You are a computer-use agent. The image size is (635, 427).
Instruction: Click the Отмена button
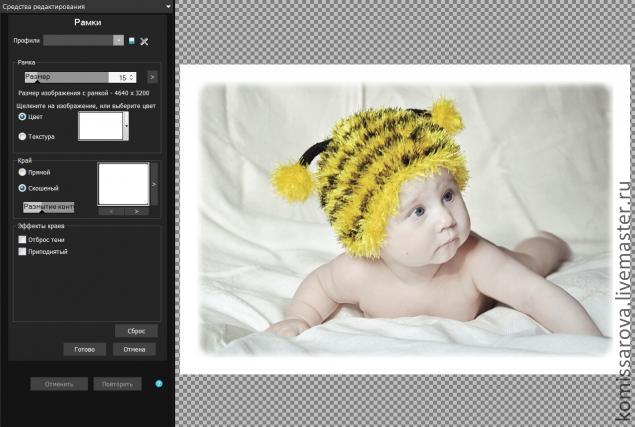click(x=134, y=349)
